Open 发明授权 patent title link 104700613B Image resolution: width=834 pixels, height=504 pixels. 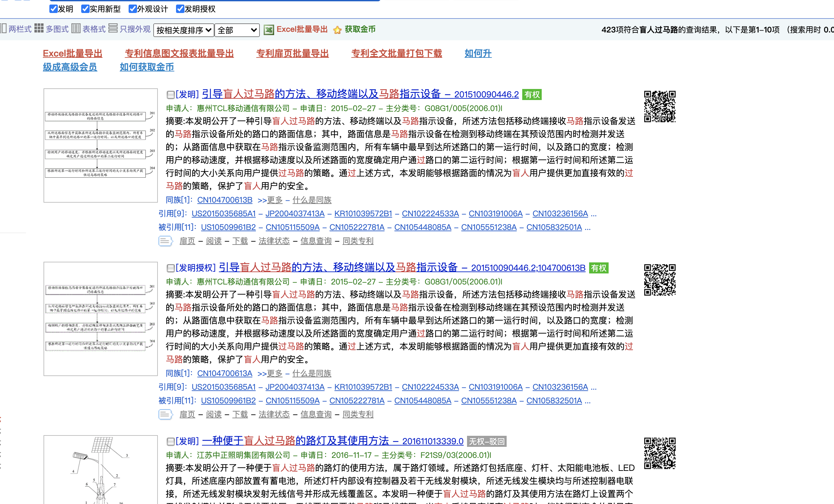coord(402,267)
